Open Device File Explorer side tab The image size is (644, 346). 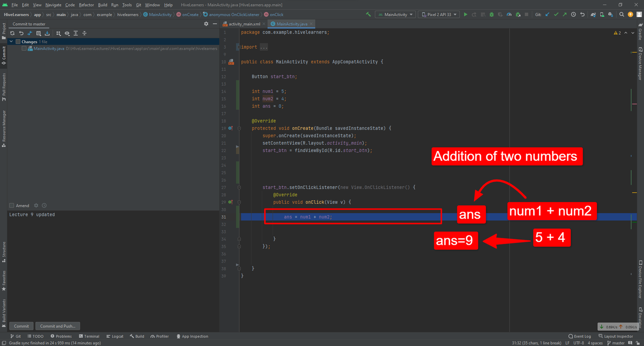640,280
